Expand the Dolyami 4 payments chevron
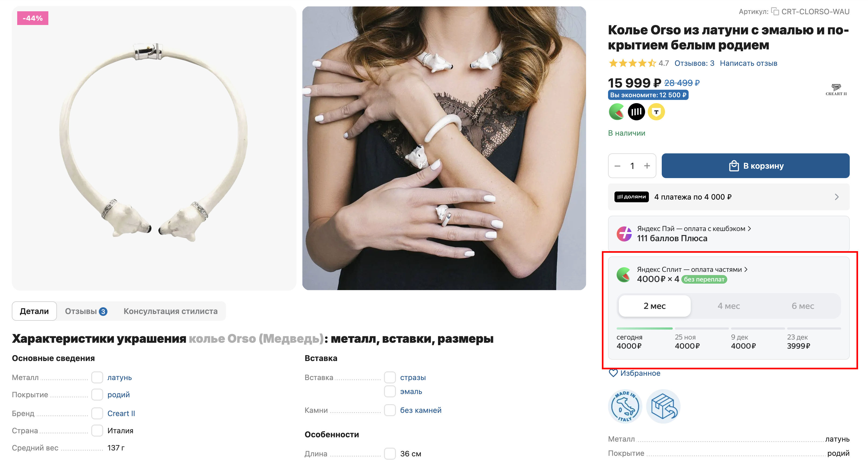 (836, 197)
